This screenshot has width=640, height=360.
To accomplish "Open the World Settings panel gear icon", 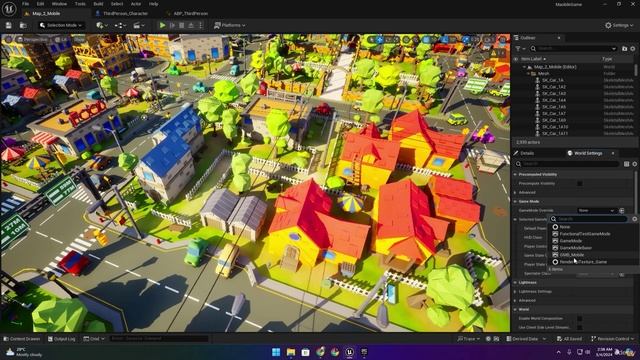I will pyautogui.click(x=634, y=164).
